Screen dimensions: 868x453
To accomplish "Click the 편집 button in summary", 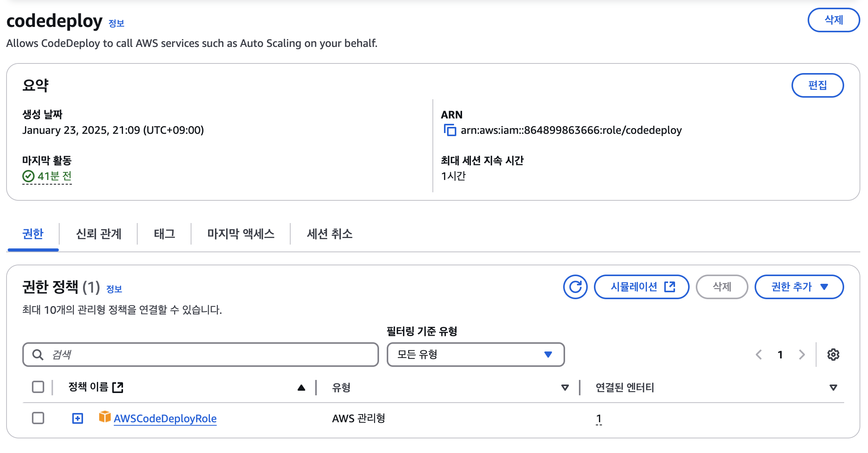I will pos(817,85).
